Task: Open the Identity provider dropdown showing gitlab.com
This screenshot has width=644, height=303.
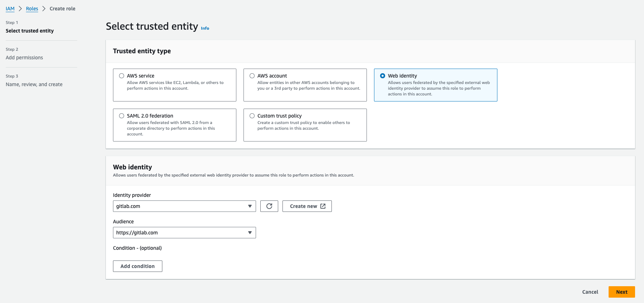Action: point(185,206)
